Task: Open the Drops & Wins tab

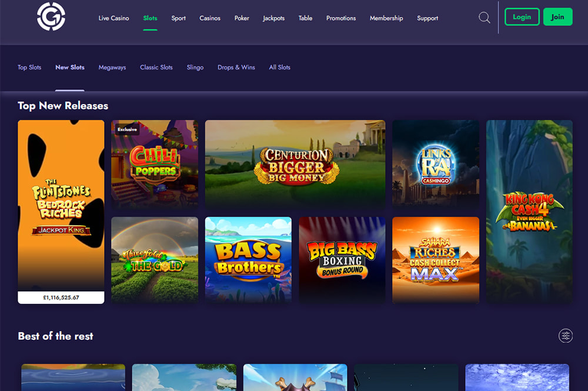Action: (x=236, y=68)
